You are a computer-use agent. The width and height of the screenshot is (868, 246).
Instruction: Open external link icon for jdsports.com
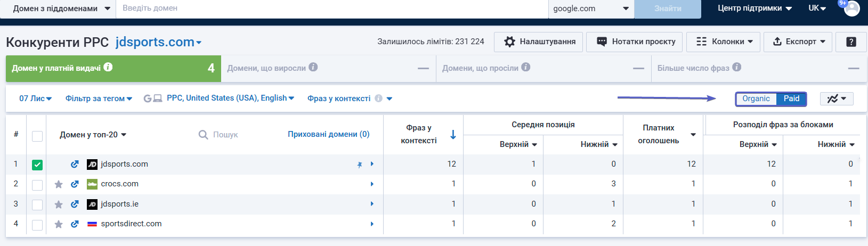click(x=75, y=165)
